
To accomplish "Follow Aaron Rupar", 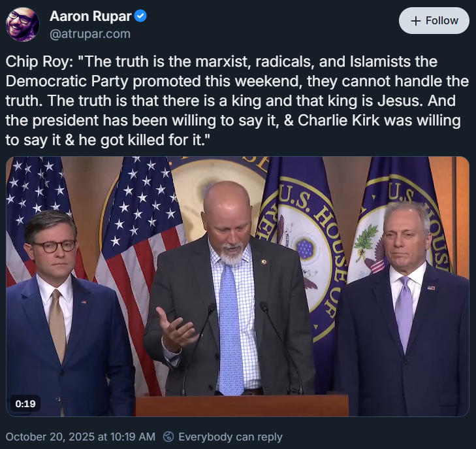I will [x=434, y=21].
